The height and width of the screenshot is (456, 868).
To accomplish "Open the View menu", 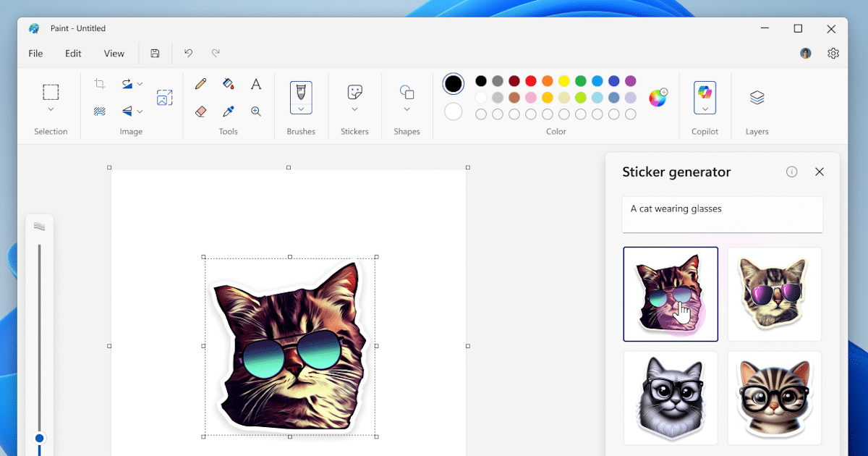I will tap(114, 54).
